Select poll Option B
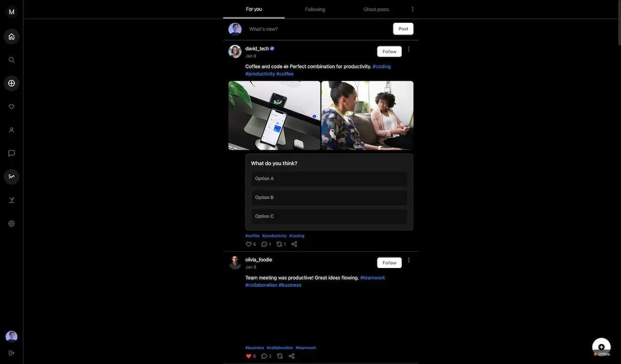Screen dimensions: 621x364 329,197
